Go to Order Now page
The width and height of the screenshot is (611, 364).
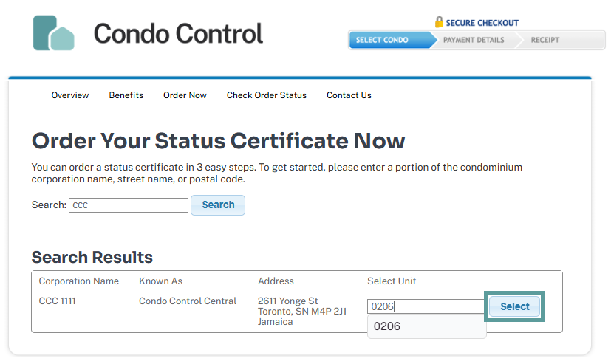point(185,95)
